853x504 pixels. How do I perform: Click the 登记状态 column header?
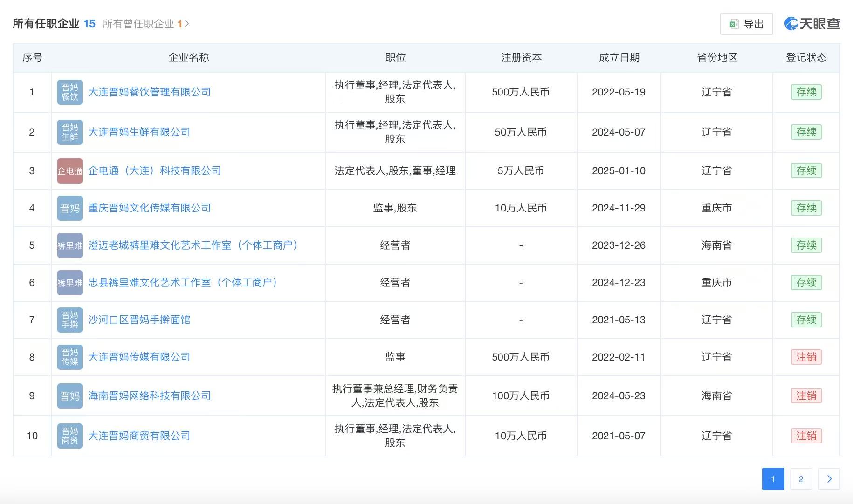coord(806,58)
